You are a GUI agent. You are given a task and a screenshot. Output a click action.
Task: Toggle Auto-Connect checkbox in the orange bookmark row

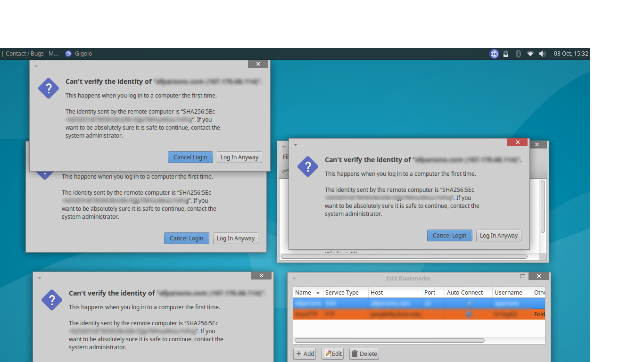(x=469, y=314)
